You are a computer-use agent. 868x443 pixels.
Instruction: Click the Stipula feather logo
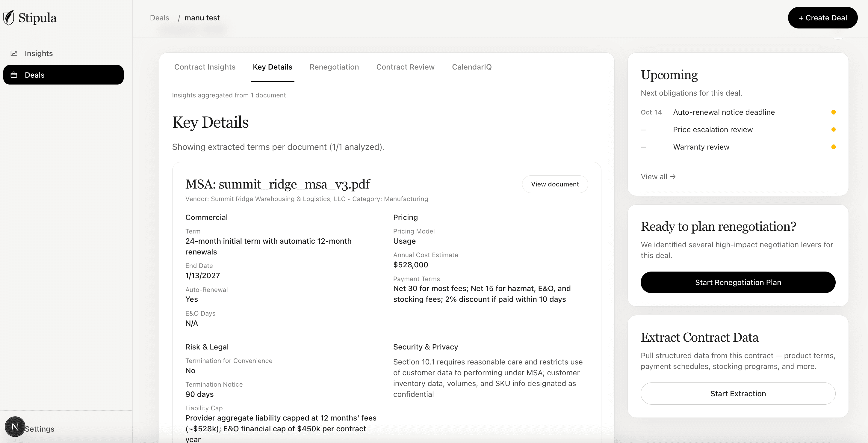8,17
